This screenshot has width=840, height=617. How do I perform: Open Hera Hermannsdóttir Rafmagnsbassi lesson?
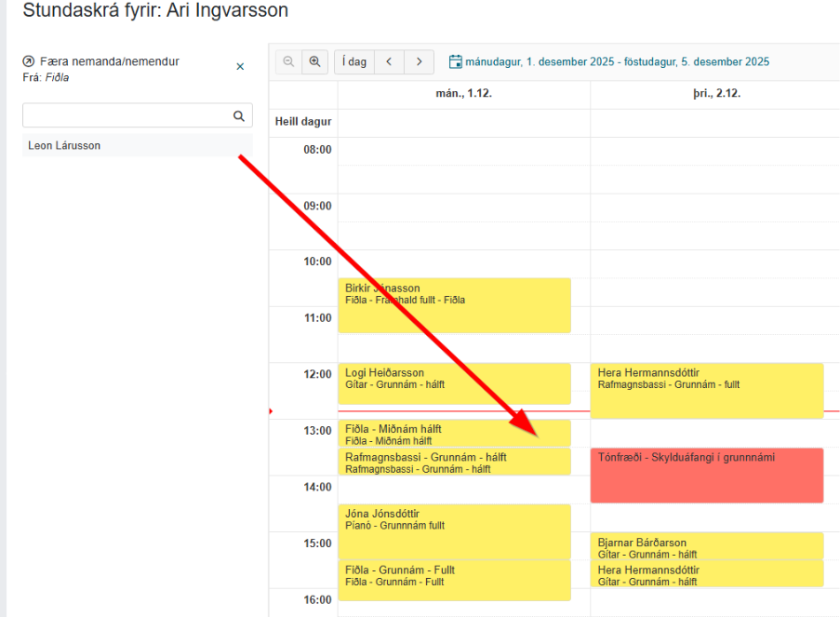coord(707,391)
